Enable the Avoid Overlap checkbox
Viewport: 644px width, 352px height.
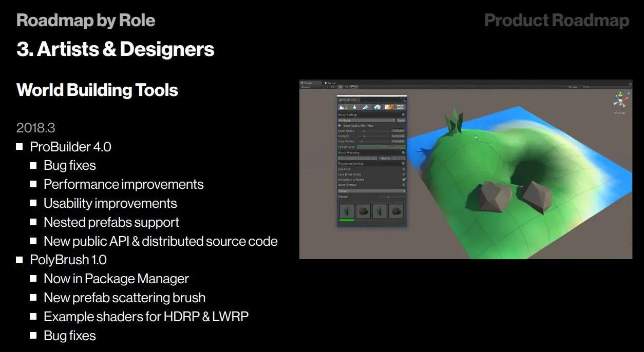[404, 185]
